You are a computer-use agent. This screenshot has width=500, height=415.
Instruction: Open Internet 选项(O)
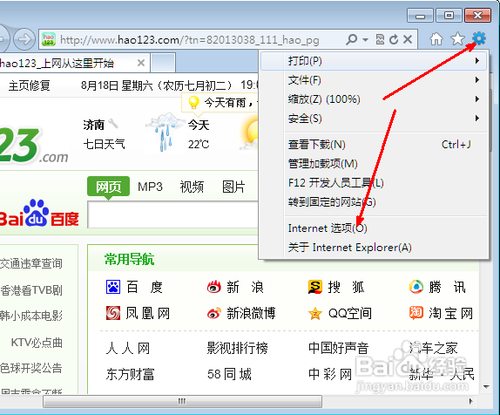click(x=374, y=228)
